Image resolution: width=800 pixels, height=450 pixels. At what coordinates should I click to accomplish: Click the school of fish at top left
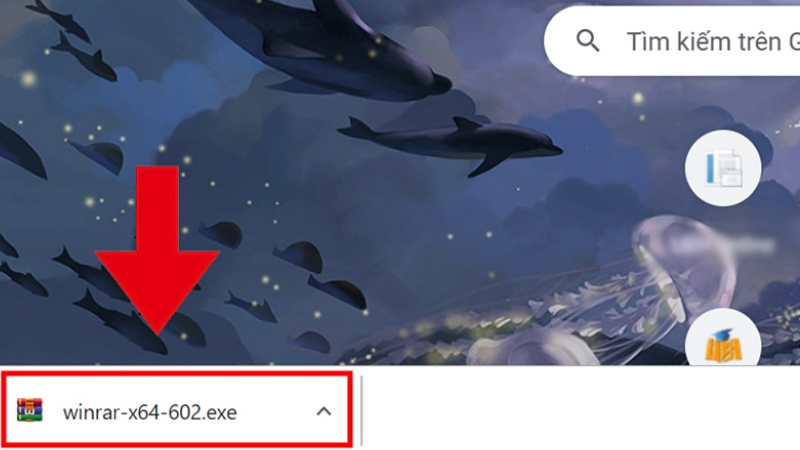click(x=71, y=41)
